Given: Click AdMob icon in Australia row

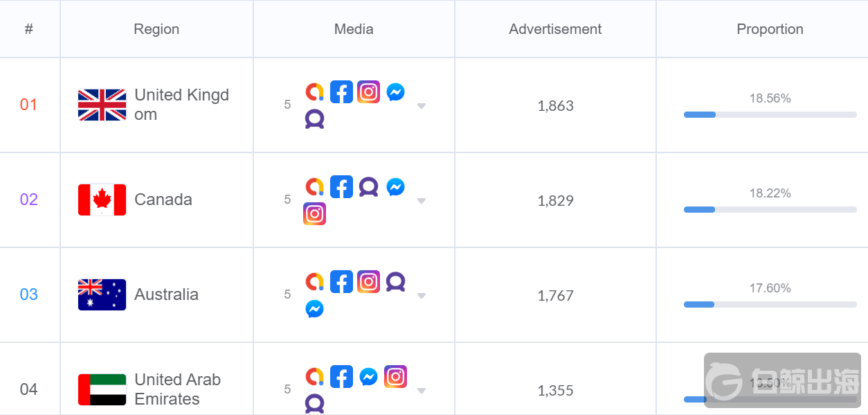Looking at the screenshot, I should tap(314, 282).
